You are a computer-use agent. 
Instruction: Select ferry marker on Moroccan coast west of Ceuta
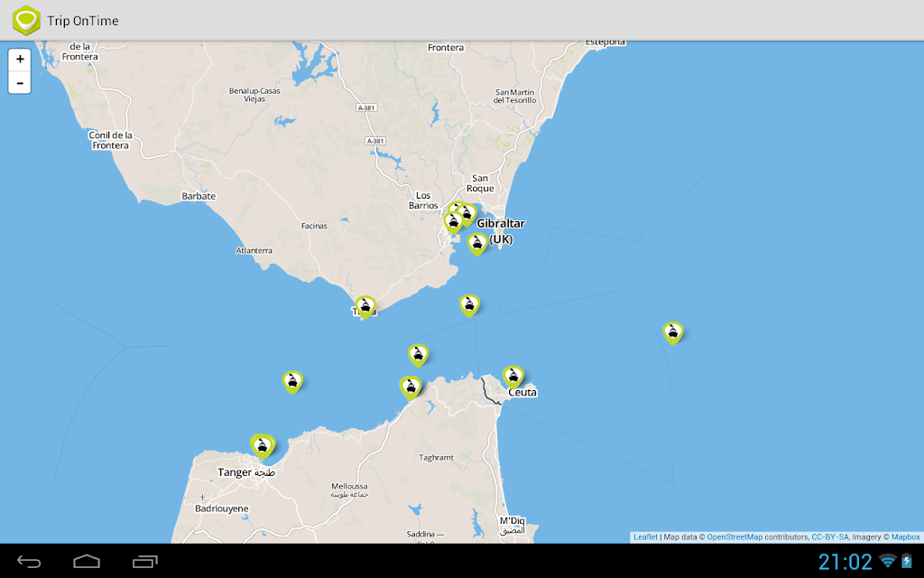[411, 387]
